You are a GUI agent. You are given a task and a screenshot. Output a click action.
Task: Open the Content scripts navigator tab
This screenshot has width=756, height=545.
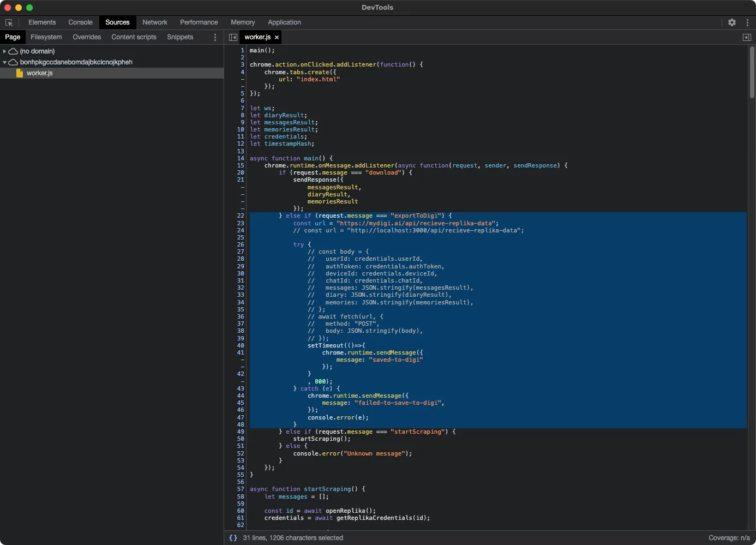pos(134,37)
